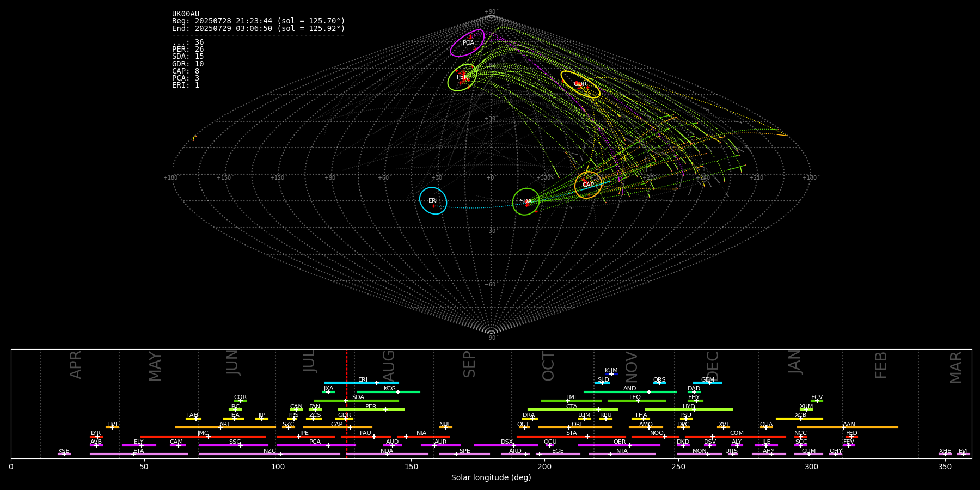Click the ARI shower bar in the timeline
This screenshot has width=980, height=490.
(225, 427)
